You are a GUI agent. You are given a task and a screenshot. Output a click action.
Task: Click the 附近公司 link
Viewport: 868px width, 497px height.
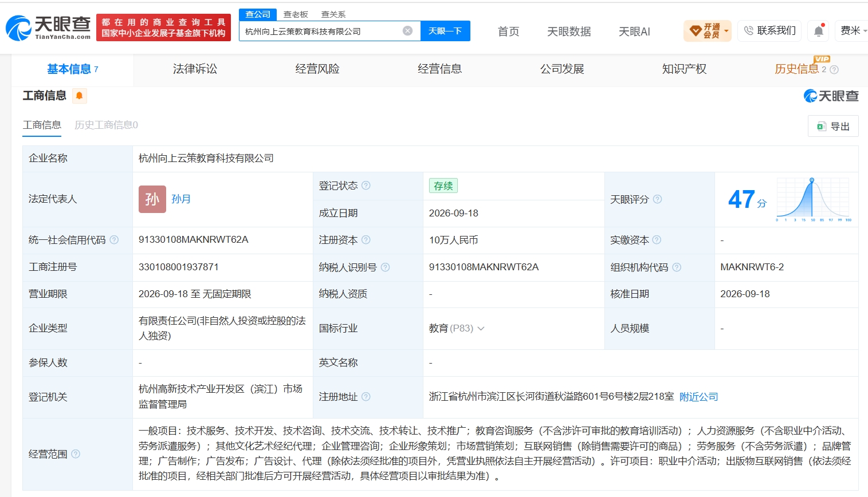click(698, 397)
